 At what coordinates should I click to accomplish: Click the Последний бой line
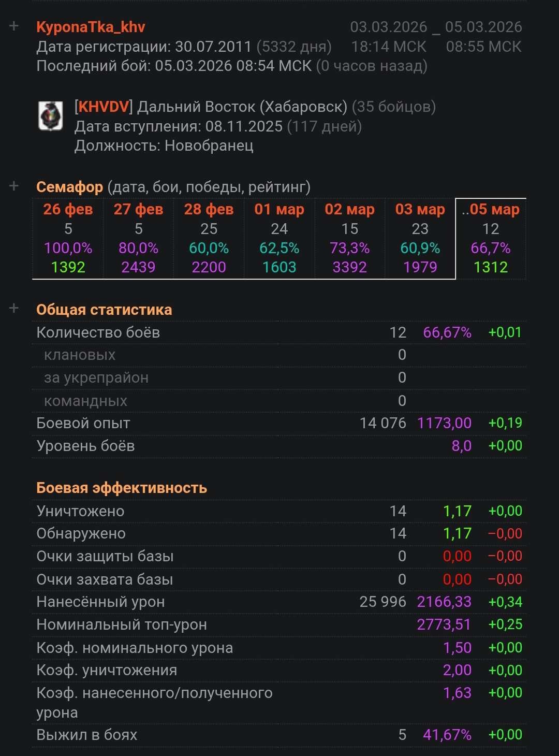[231, 66]
